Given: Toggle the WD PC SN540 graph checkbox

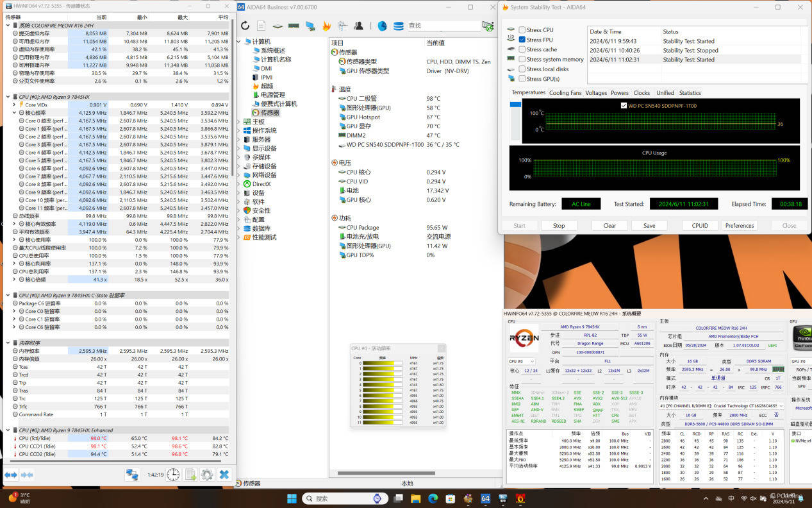Looking at the screenshot, I should pos(624,106).
